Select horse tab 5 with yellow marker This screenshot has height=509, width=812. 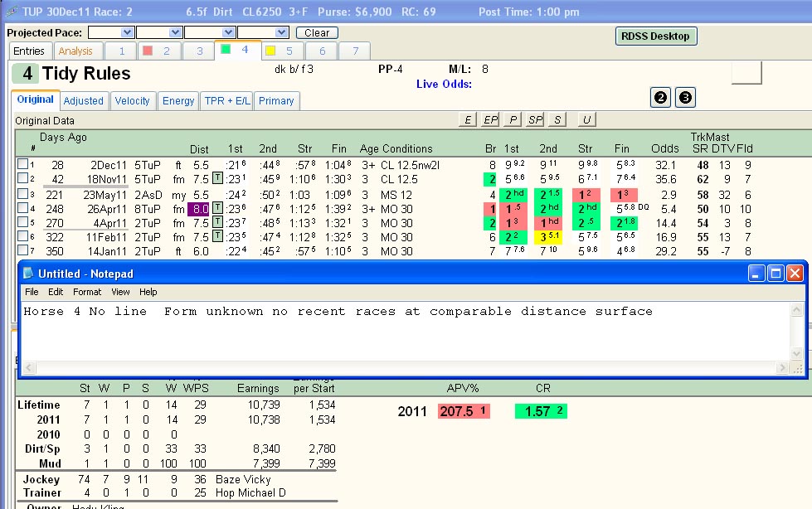282,51
